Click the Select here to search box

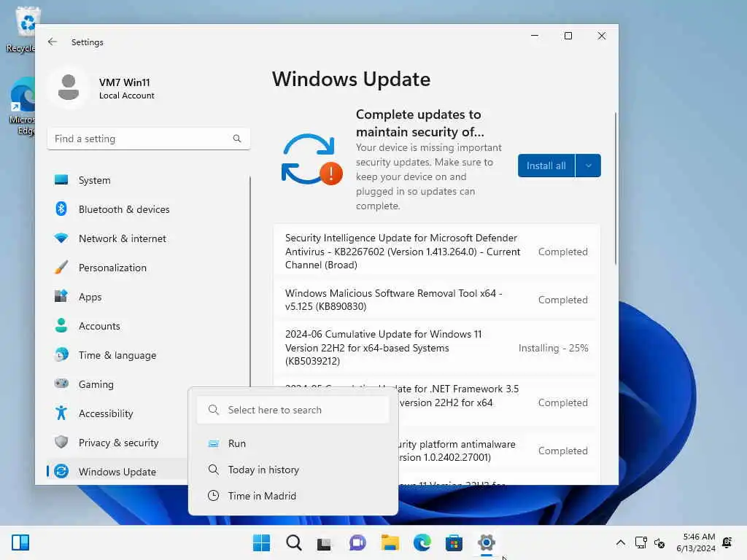pyautogui.click(x=293, y=410)
